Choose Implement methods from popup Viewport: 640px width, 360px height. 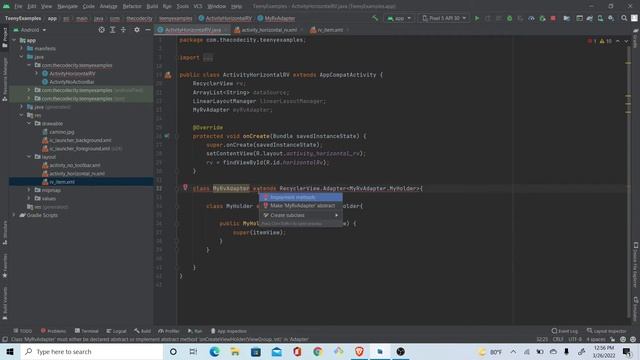click(301, 198)
